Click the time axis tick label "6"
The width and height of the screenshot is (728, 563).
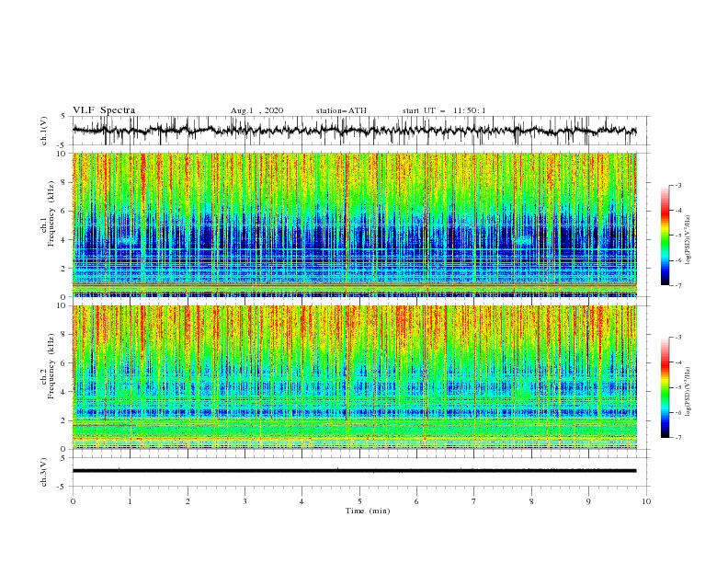click(x=416, y=501)
